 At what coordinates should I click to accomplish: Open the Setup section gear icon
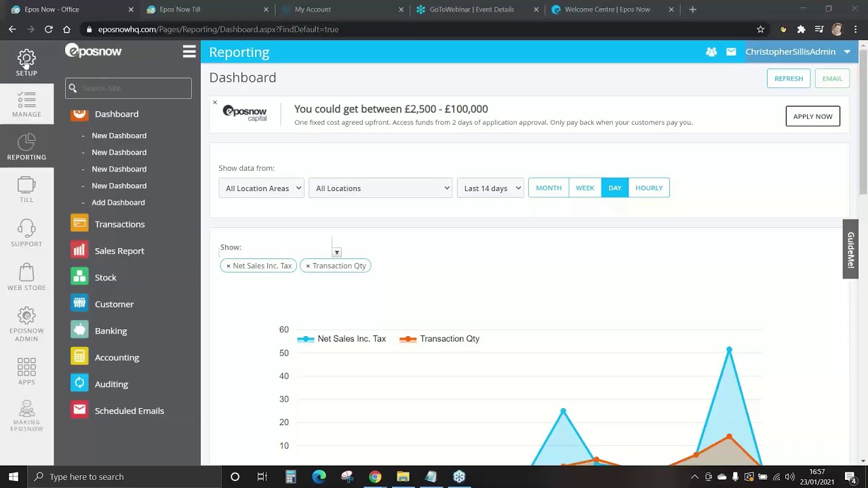(26, 58)
